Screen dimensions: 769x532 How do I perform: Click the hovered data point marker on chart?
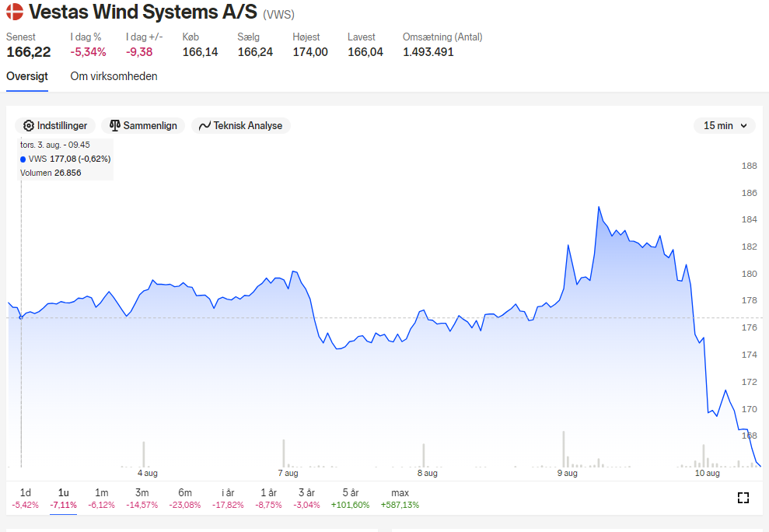click(x=21, y=317)
